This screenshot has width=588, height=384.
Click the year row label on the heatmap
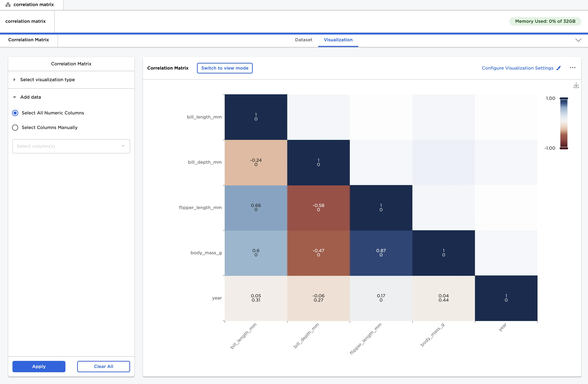(x=217, y=298)
